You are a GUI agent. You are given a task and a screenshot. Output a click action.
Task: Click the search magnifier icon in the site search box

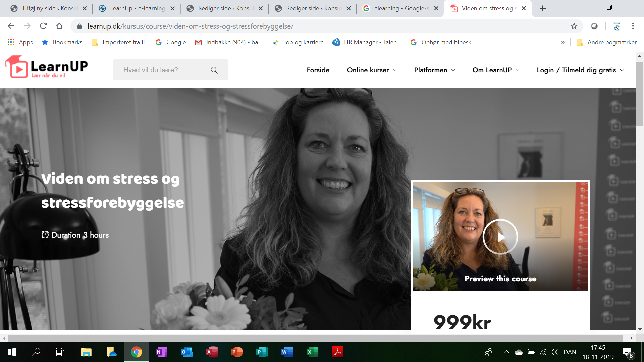pyautogui.click(x=214, y=70)
